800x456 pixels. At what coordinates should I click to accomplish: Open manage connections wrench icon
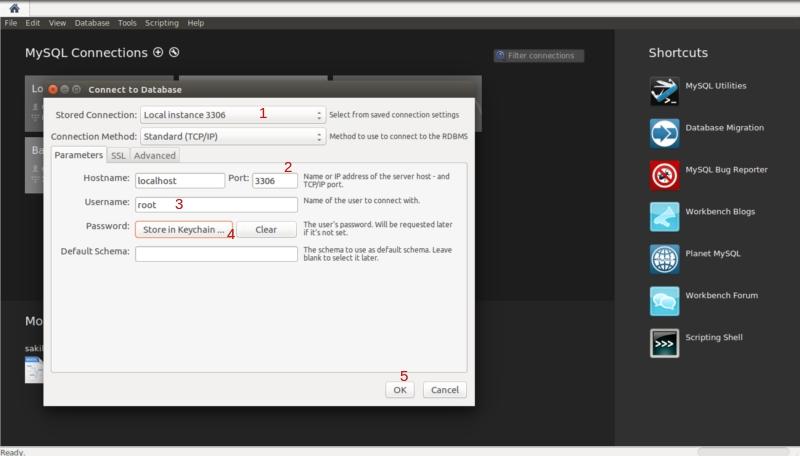[174, 52]
